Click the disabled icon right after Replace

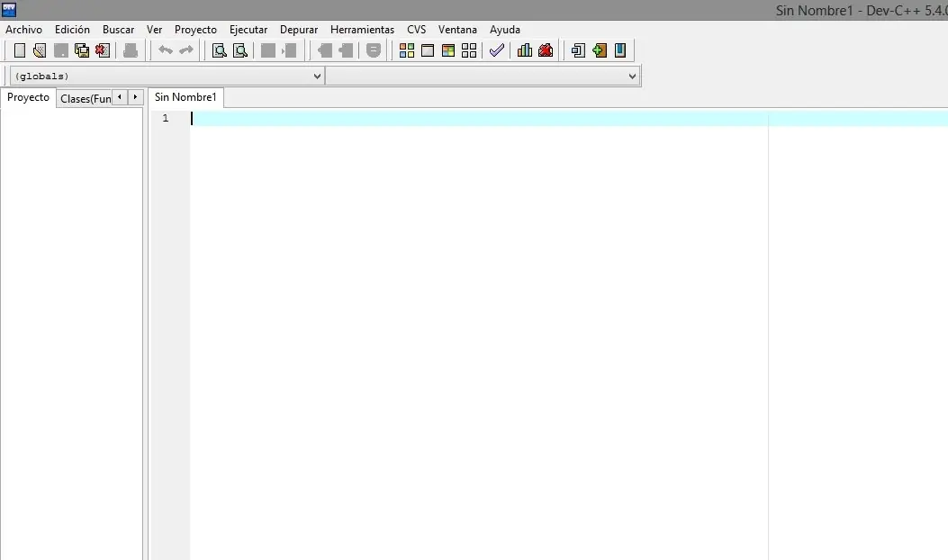268,50
